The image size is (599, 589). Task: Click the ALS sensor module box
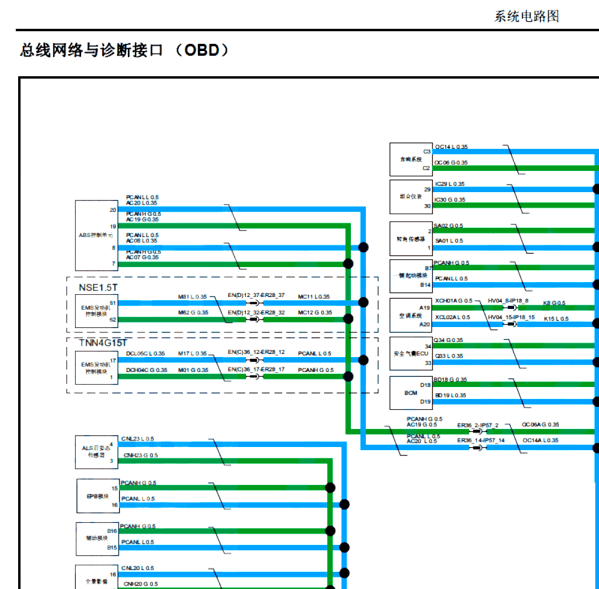tap(97, 452)
